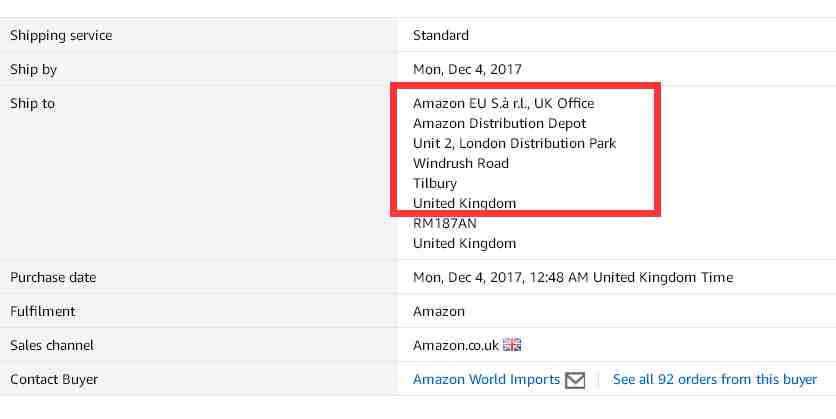Click the Amazon Distribution Depot address line
Image resolution: width=836 pixels, height=419 pixels.
500,124
